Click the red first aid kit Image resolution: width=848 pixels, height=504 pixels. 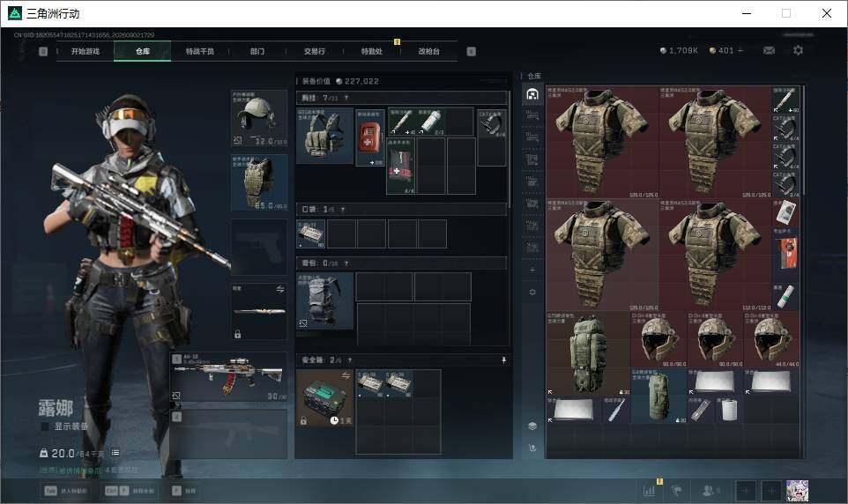tap(369, 137)
